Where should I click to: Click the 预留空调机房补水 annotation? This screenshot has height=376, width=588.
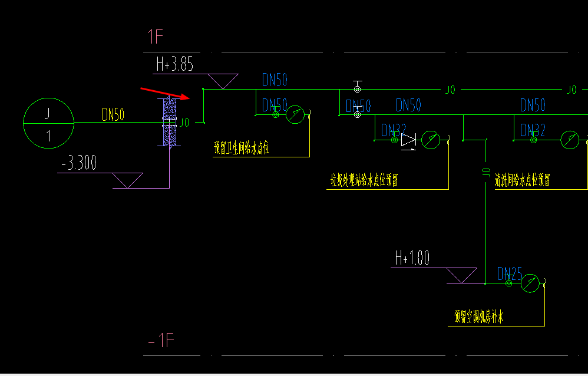point(479,316)
